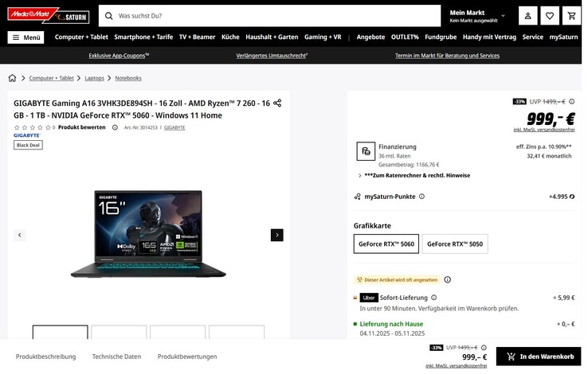Image resolution: width=588 pixels, height=374 pixels.
Task: Open Computer + Tablet menu
Action: [x=81, y=37]
